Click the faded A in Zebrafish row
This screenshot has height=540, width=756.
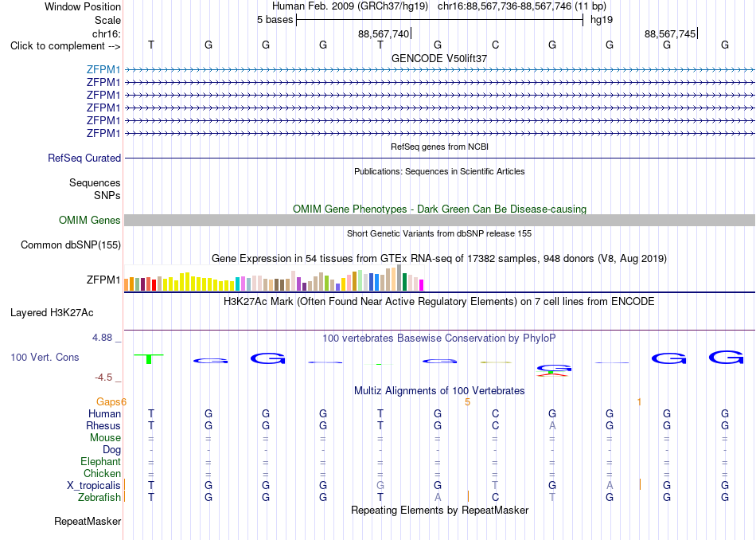point(438,497)
